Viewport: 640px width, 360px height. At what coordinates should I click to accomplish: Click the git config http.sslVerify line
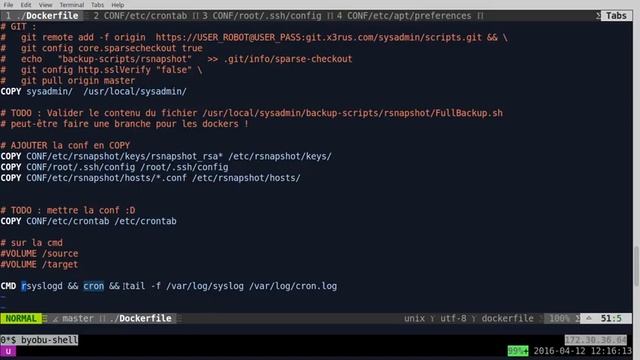coord(102,70)
